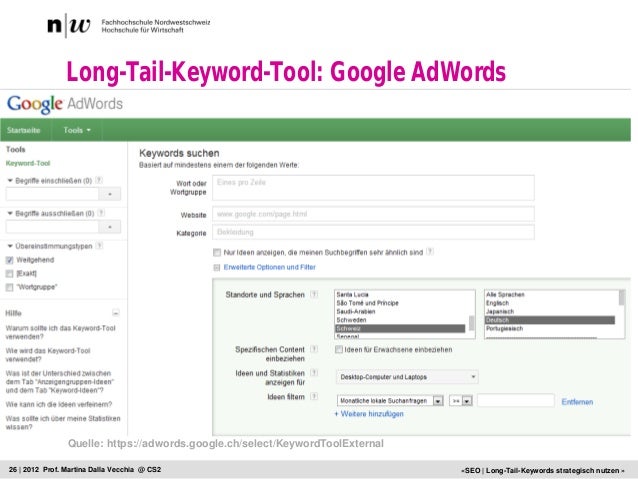Select Schweiz in the countries list

[x=400, y=328]
